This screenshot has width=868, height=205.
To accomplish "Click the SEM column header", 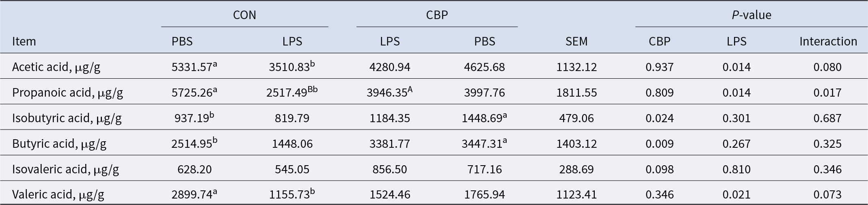I will click(x=577, y=41).
